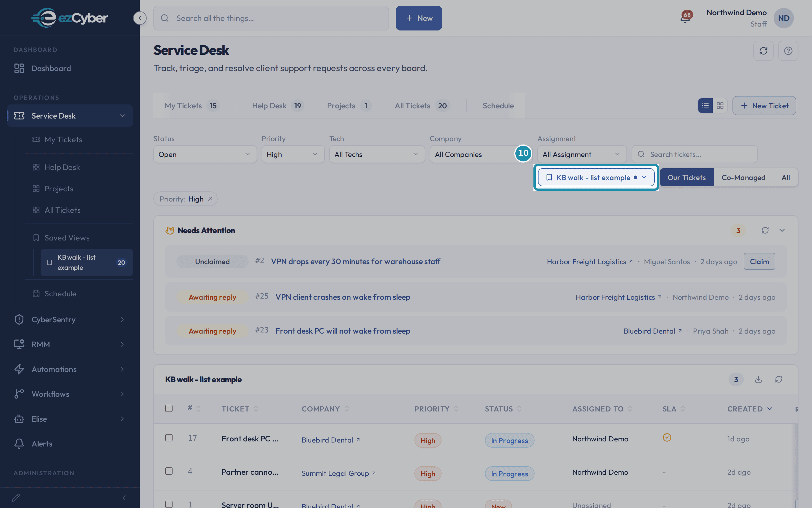Open Saved Views in the sidebar

79,238
